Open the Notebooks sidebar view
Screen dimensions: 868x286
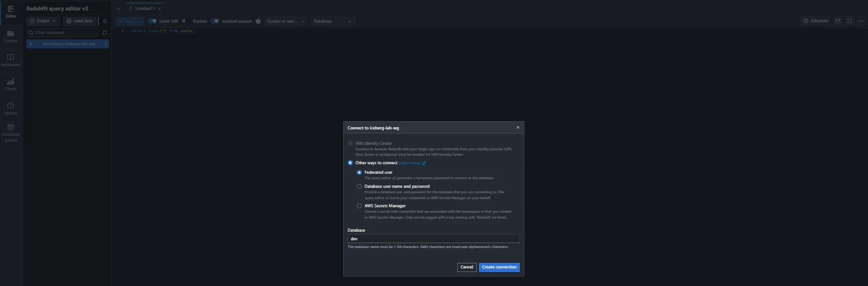pos(11,61)
